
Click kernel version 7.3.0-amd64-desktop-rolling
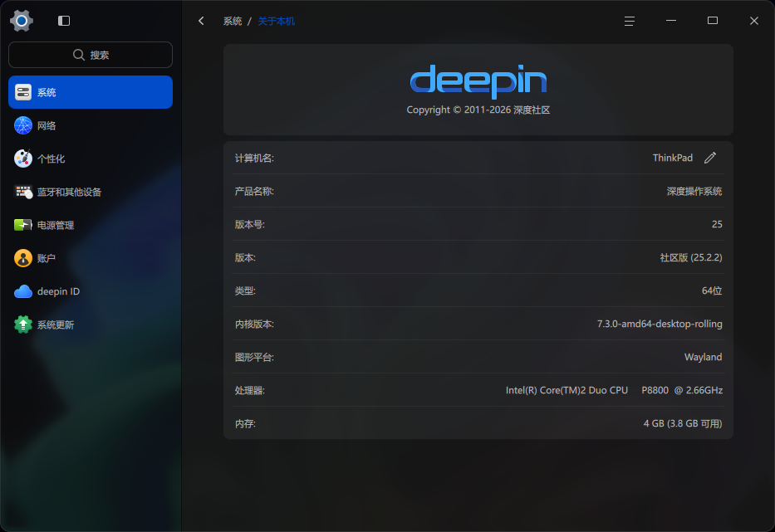point(660,324)
